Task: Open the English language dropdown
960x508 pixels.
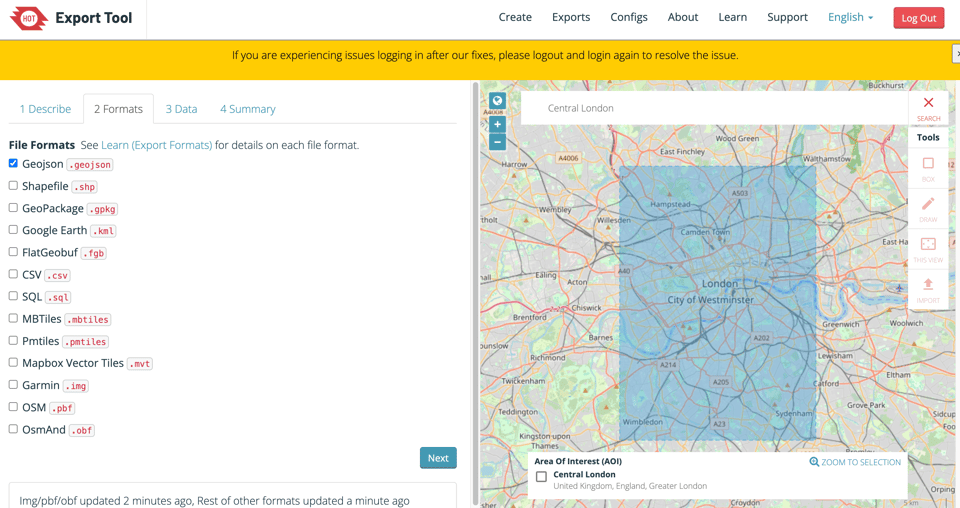Action: pyautogui.click(x=850, y=18)
